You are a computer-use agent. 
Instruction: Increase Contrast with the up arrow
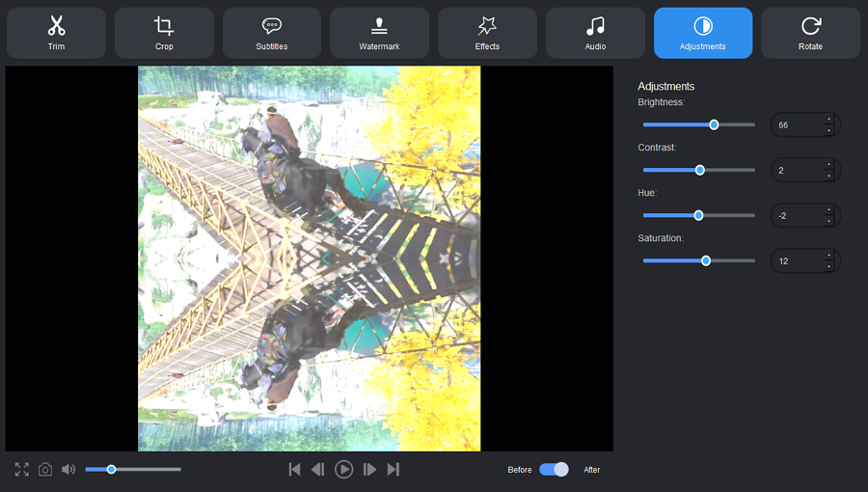[828, 165]
